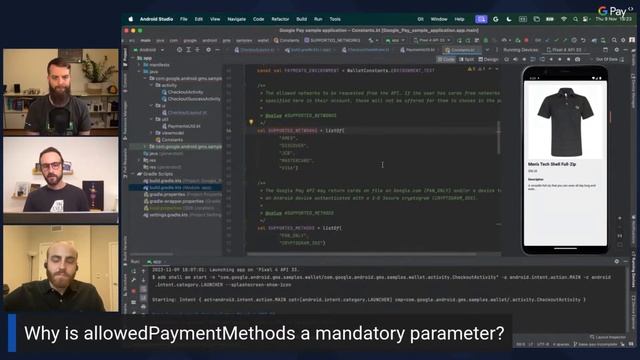Collapse the app module node
This screenshot has width=640, height=360.
(x=133, y=58)
